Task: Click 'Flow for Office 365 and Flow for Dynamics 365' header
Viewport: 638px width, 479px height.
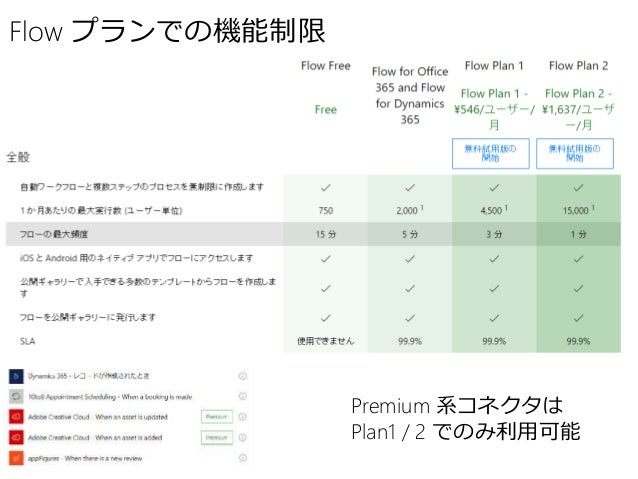Action: point(410,95)
